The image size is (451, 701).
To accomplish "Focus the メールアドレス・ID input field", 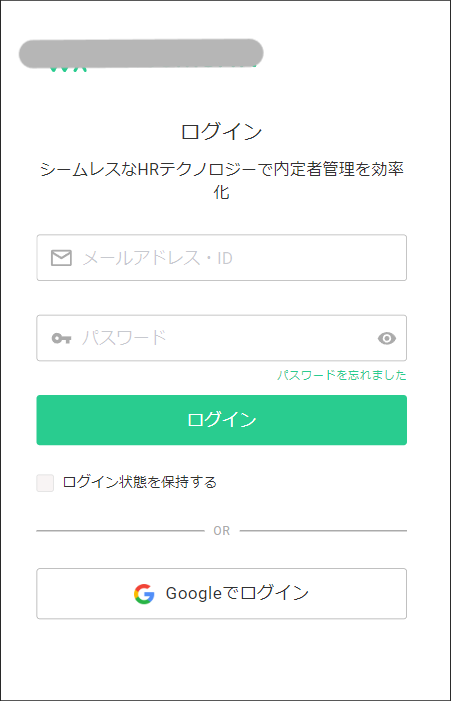I will click(x=222, y=258).
